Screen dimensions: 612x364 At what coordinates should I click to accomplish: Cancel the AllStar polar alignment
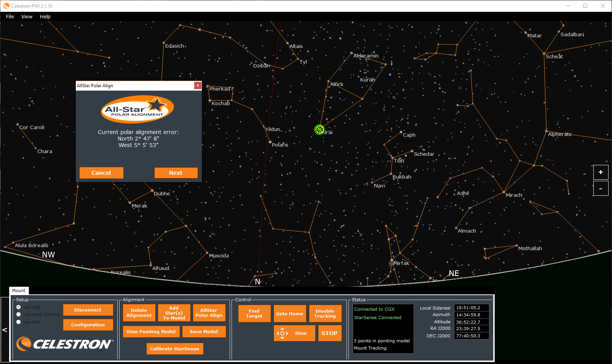[x=101, y=173]
